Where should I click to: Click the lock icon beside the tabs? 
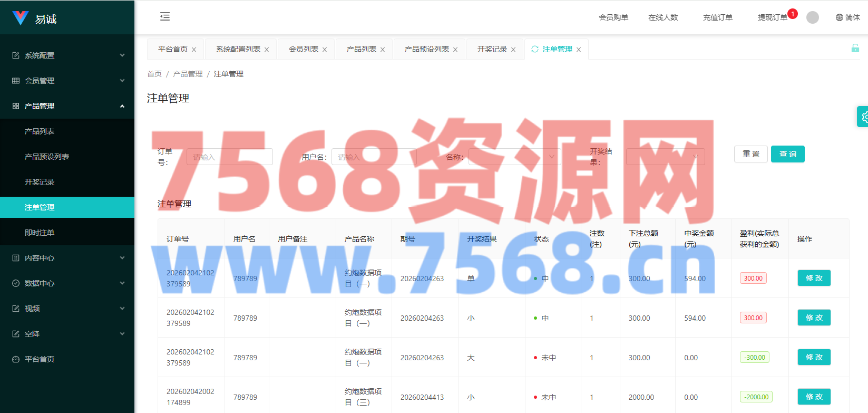855,49
